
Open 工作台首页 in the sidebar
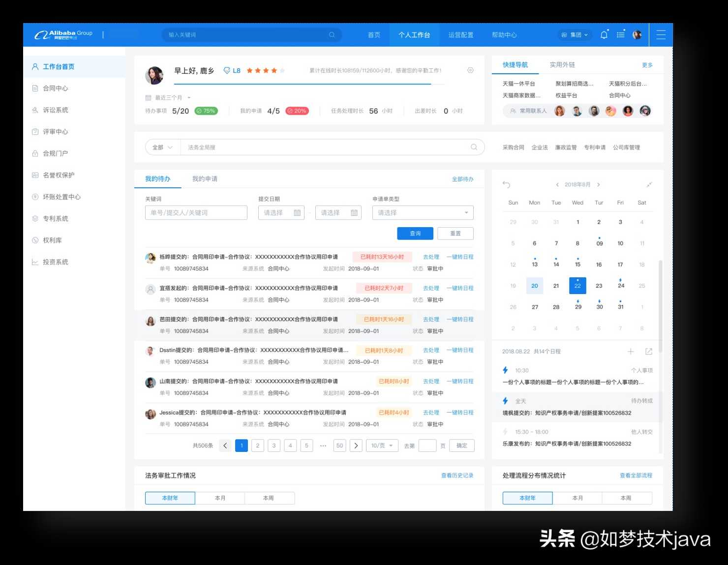click(x=74, y=66)
